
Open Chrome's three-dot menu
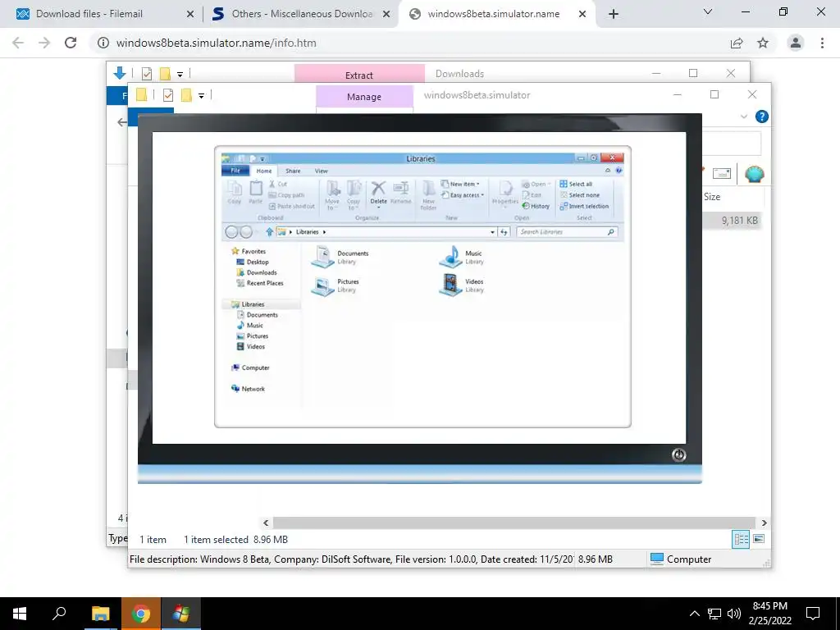tap(822, 43)
